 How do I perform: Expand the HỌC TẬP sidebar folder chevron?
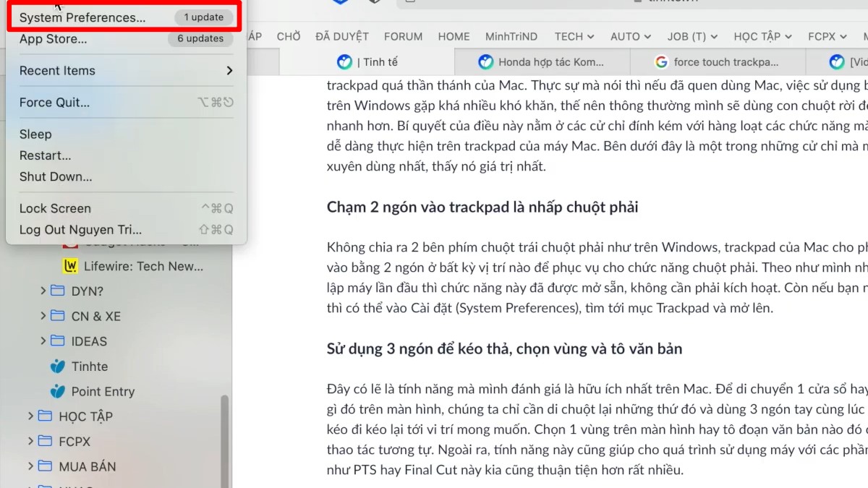(x=30, y=416)
